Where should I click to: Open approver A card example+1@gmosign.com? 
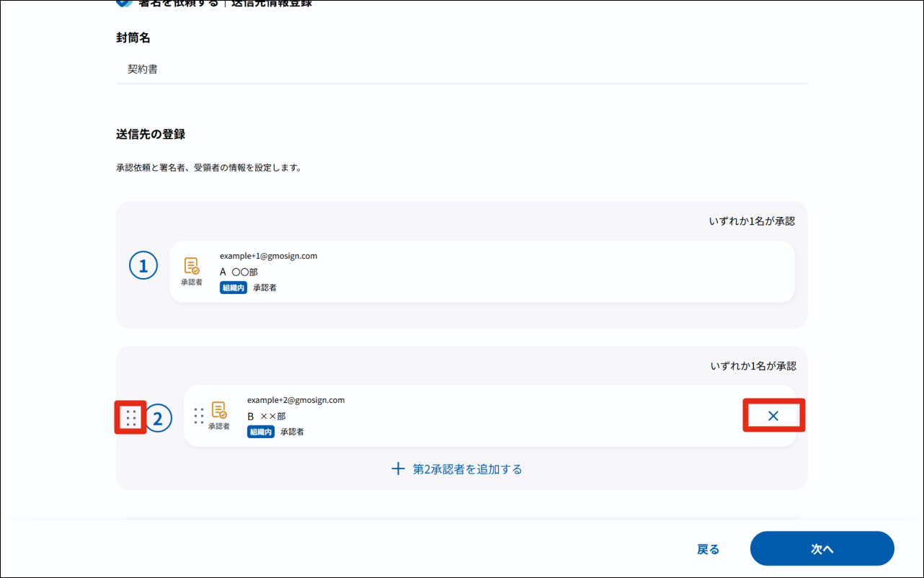(482, 272)
